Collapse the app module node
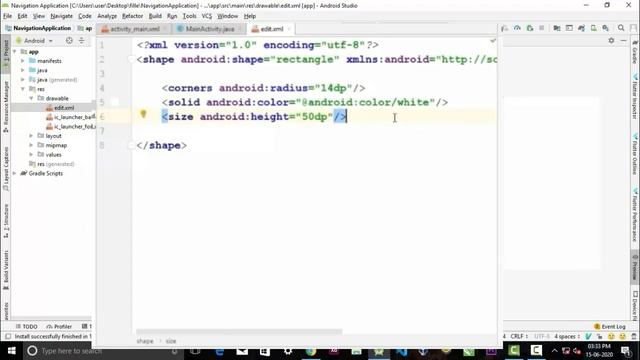Viewport: 640px width, 360px height. point(15,52)
